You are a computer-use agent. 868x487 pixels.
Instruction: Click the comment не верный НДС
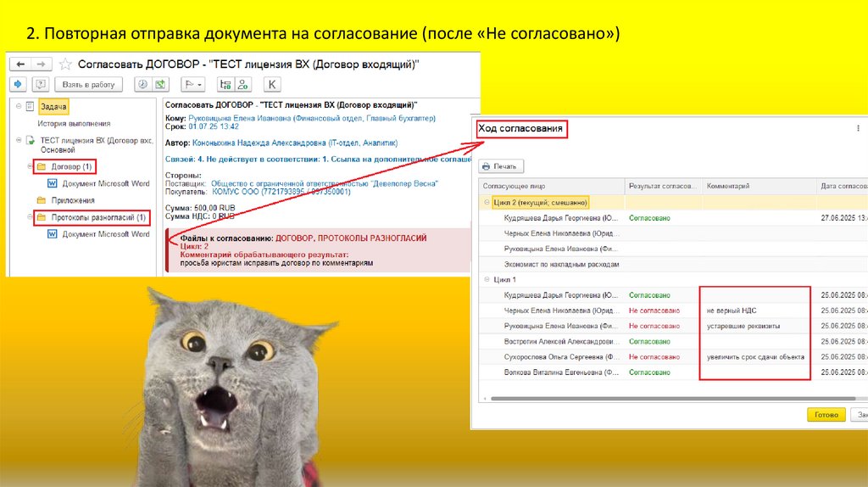click(x=732, y=311)
